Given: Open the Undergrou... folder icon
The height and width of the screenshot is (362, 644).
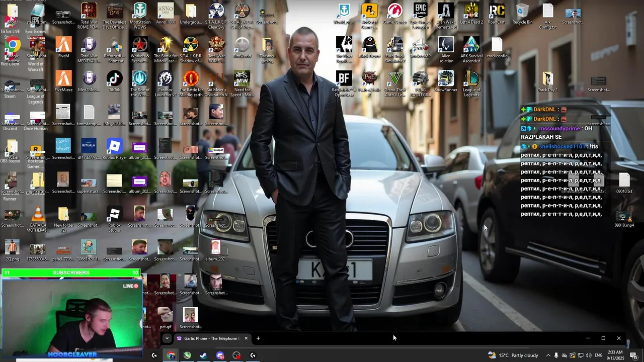Looking at the screenshot, I should coord(191,14).
